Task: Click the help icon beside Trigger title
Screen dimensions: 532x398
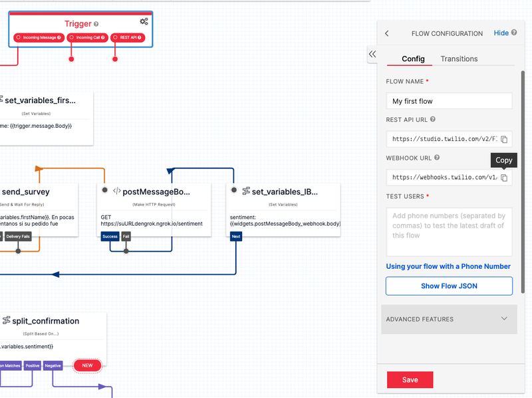Action: tap(96, 24)
